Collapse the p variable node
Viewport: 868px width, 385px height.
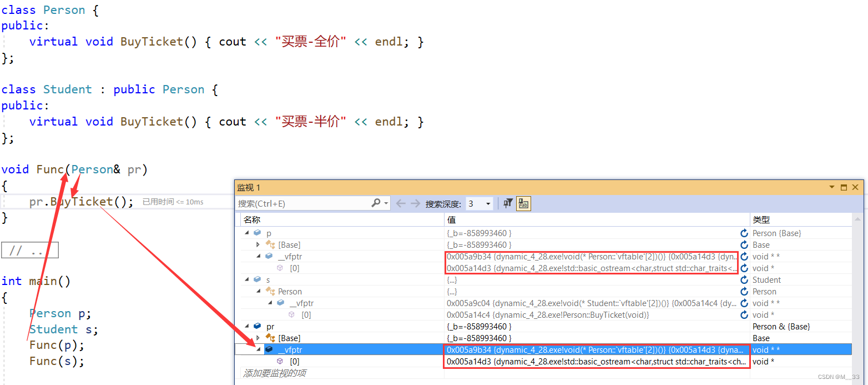[246, 233]
